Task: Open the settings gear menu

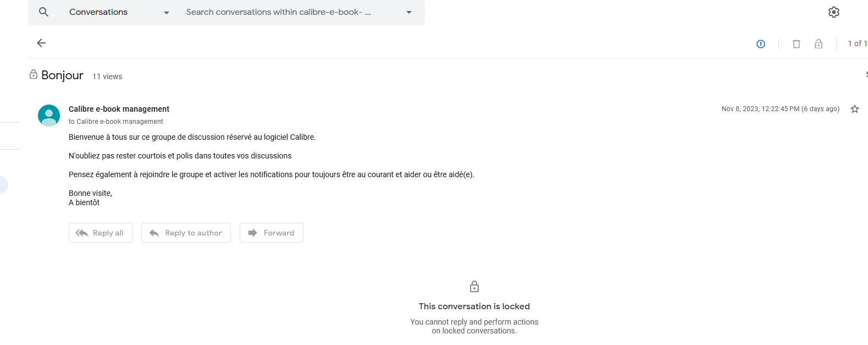Action: point(833,12)
